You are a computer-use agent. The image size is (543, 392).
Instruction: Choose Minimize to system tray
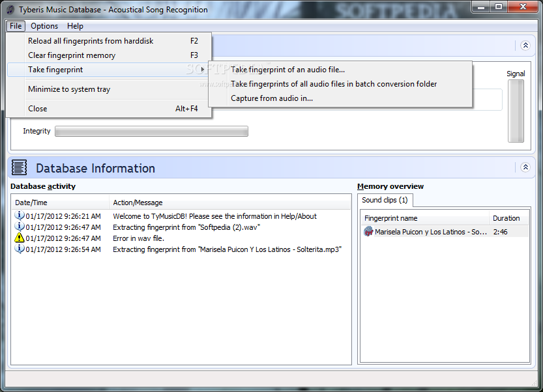tap(109, 89)
